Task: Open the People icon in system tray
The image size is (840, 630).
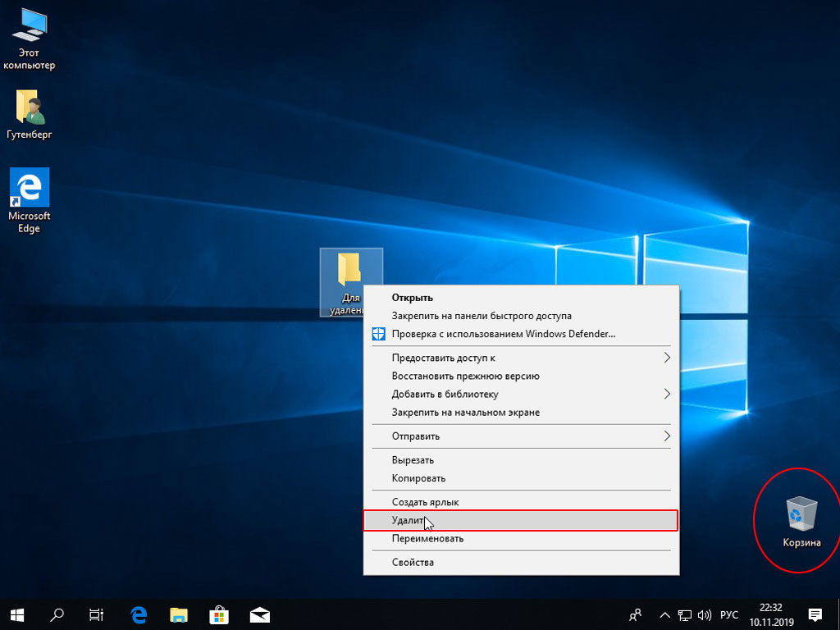Action: [636, 614]
